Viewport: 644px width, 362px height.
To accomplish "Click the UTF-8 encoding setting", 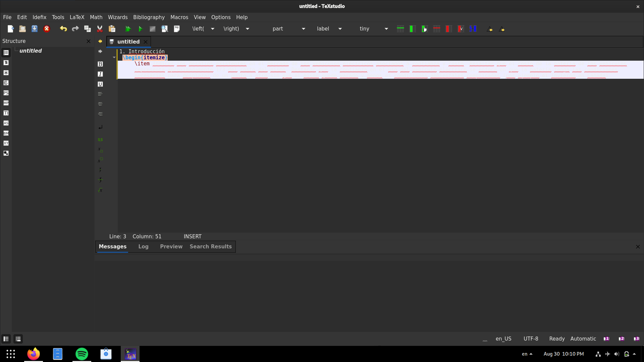I will tap(531, 339).
